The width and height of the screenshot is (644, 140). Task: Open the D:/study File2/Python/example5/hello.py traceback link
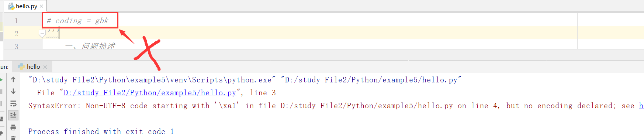point(150,93)
